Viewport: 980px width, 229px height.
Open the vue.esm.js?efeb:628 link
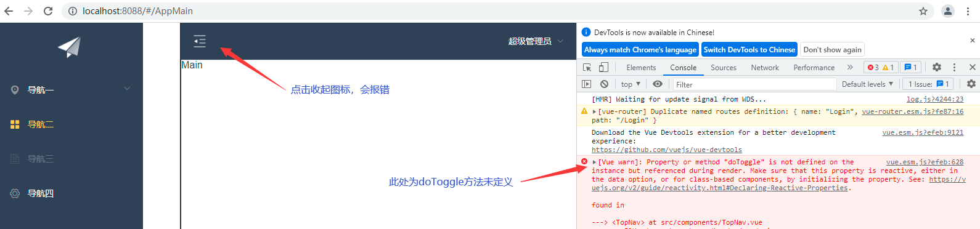tap(925, 162)
